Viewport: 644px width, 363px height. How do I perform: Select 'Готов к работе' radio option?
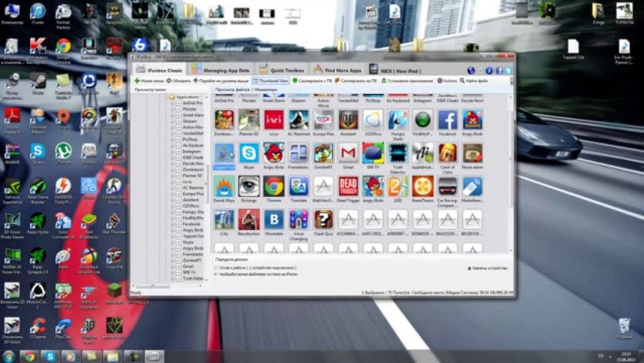(x=217, y=268)
